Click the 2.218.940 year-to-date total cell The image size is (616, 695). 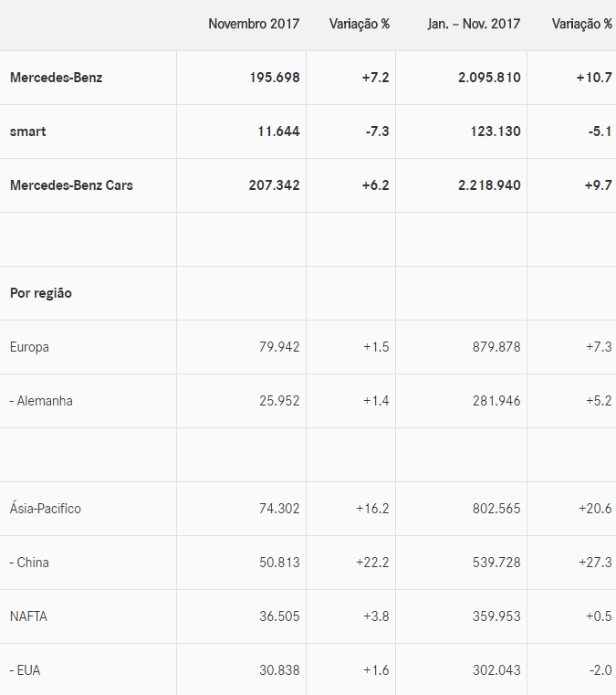coord(489,185)
